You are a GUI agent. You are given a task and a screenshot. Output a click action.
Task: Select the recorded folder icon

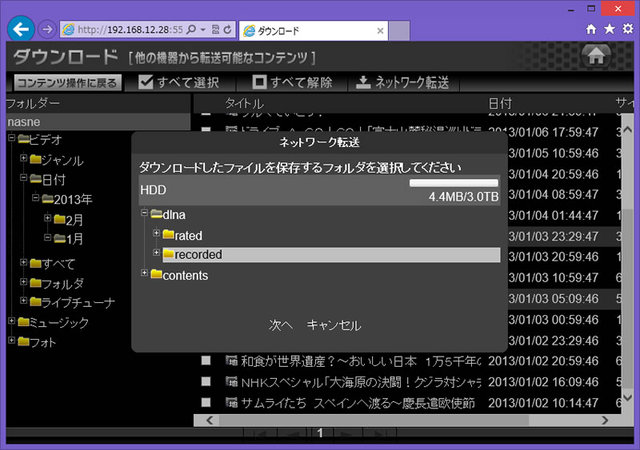pos(168,255)
